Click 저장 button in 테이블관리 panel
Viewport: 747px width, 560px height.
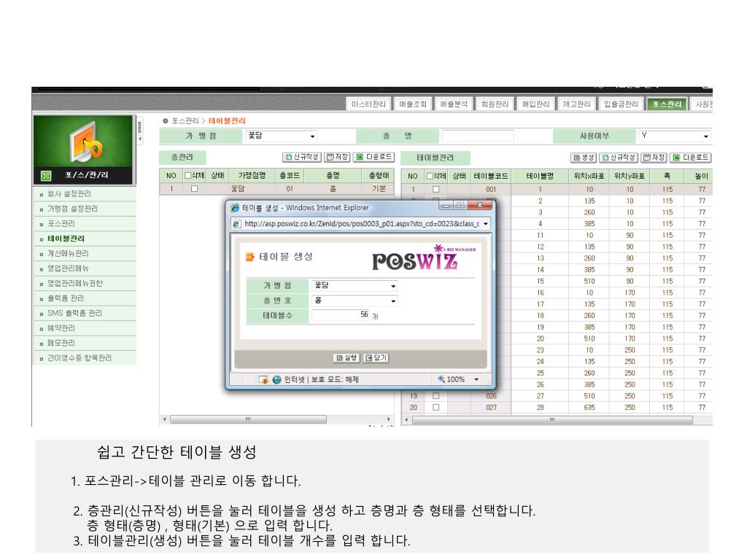[654, 157]
